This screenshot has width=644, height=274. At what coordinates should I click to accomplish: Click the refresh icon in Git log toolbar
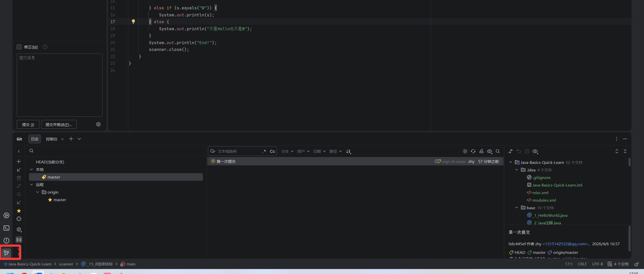coord(473,151)
